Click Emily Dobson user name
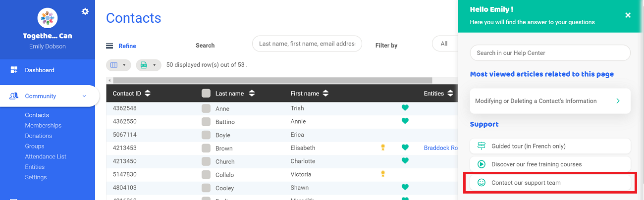 coord(48,47)
